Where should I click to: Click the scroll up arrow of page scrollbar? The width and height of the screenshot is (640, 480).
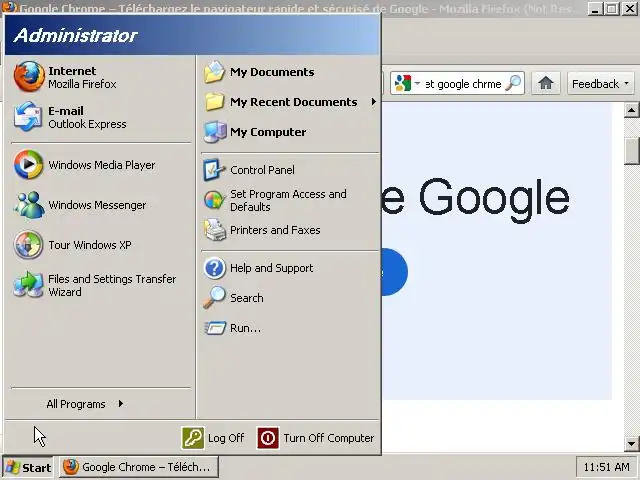[x=631, y=110]
